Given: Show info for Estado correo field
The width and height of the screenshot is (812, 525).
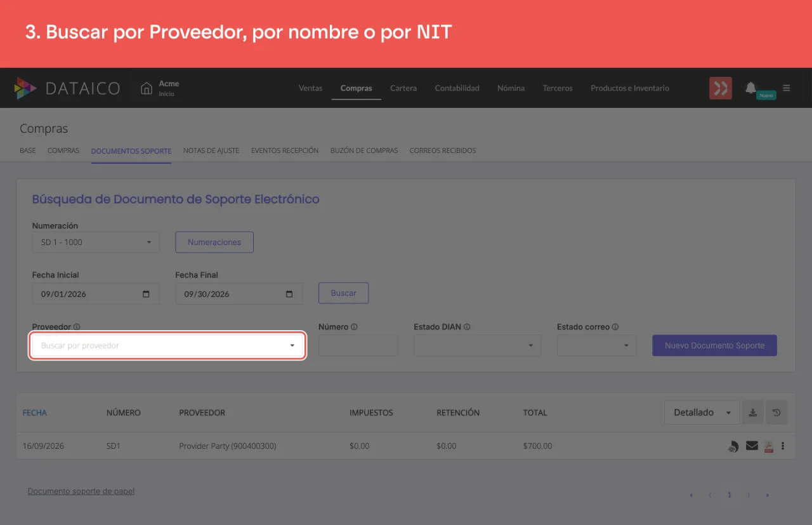Looking at the screenshot, I should tap(615, 327).
